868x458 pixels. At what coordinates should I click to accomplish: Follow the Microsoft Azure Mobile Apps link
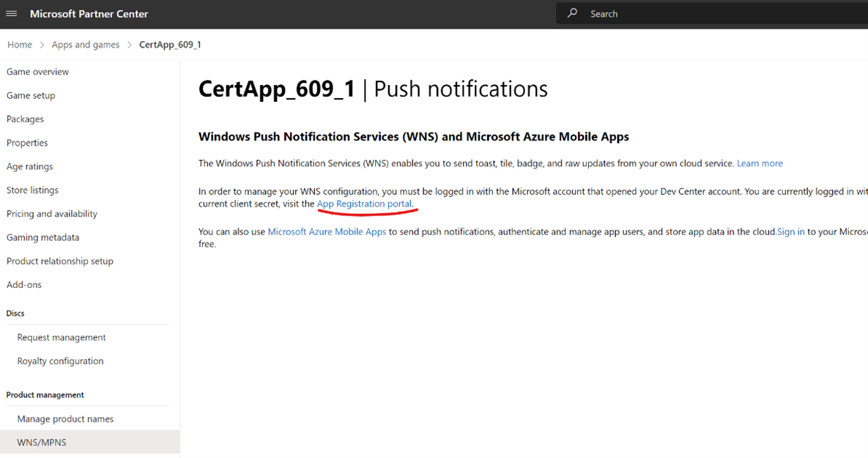pos(327,232)
